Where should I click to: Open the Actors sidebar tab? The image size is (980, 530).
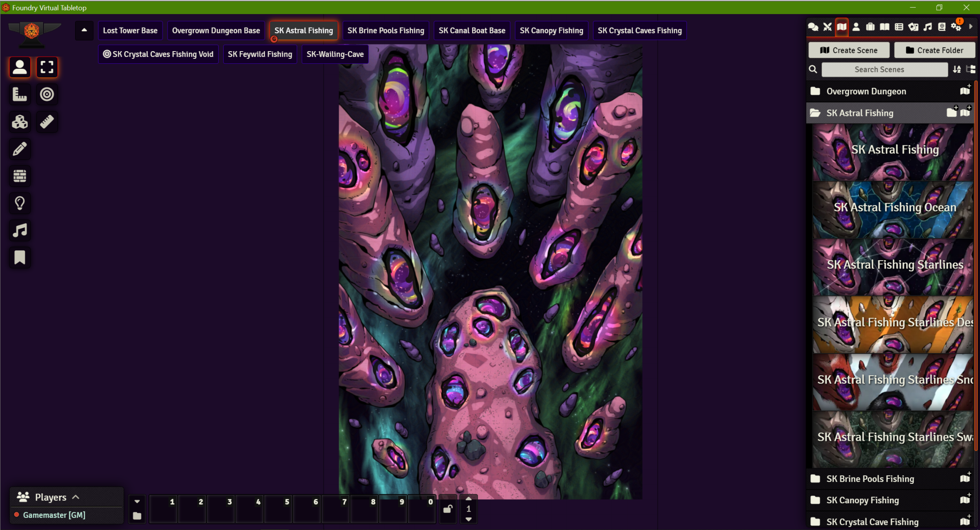point(856,27)
